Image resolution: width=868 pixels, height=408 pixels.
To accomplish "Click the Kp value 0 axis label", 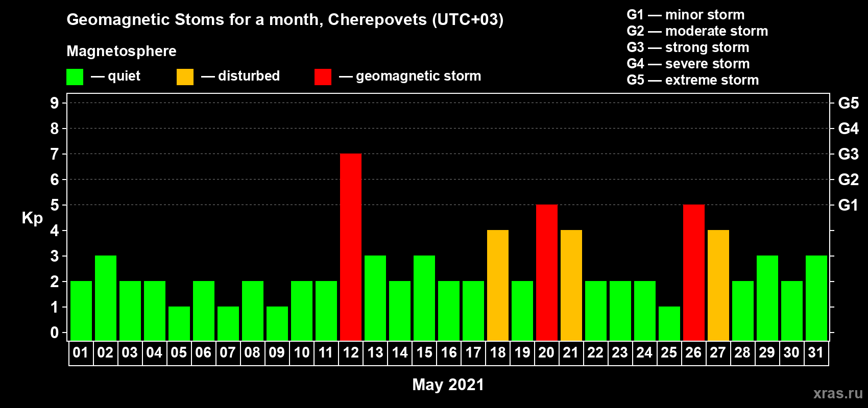I will 55,333.
